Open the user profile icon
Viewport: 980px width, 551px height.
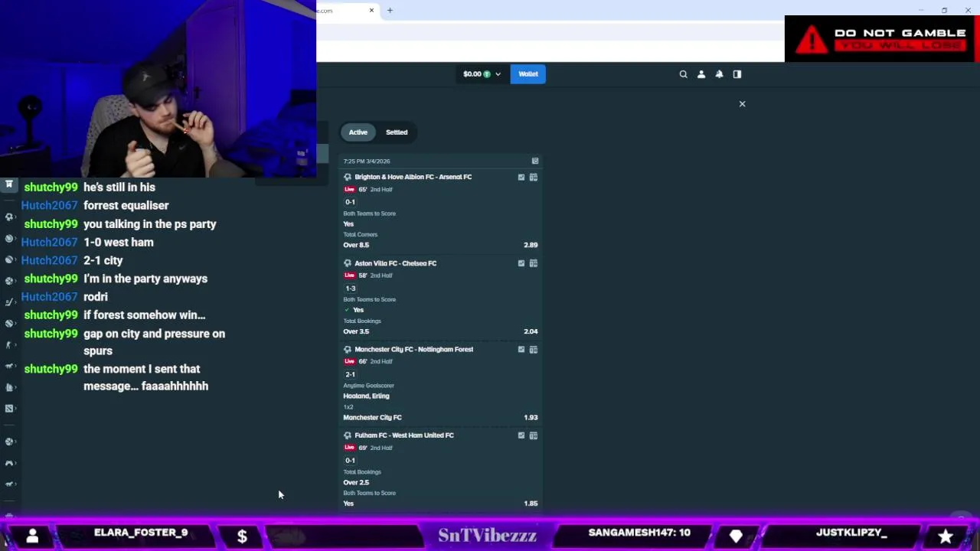click(x=701, y=74)
